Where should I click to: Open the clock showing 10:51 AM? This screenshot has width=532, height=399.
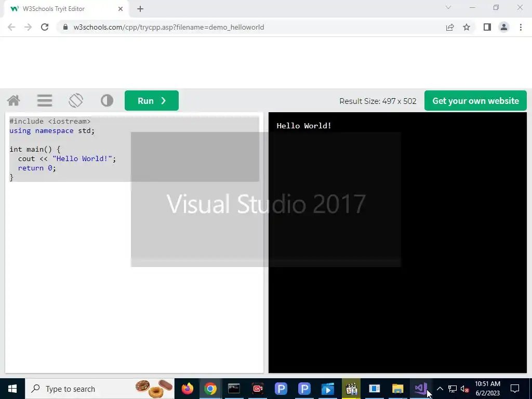[487, 389]
